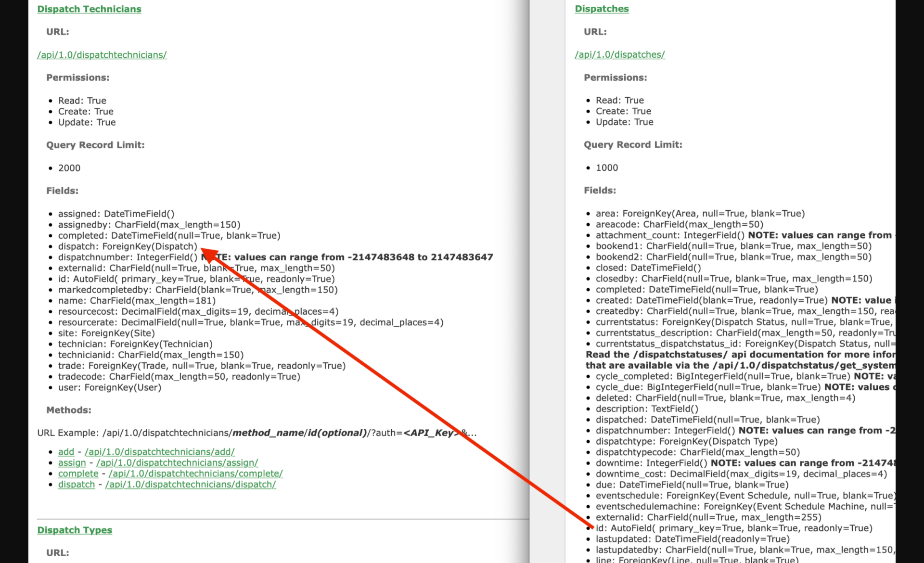
Task: Click 'dispatchtype: ForeignKey(Dispatch Type)' line
Action: click(x=686, y=441)
